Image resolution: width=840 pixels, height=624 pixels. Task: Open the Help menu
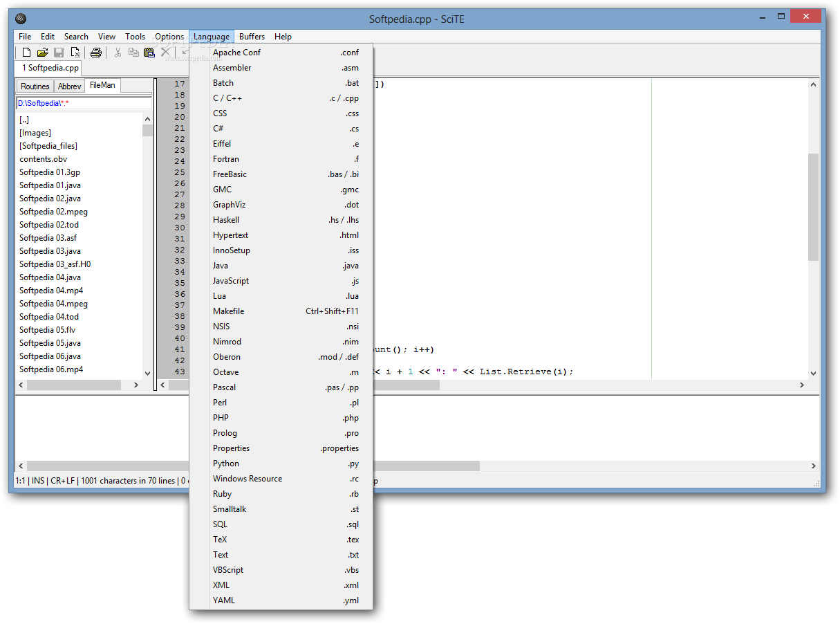click(283, 37)
